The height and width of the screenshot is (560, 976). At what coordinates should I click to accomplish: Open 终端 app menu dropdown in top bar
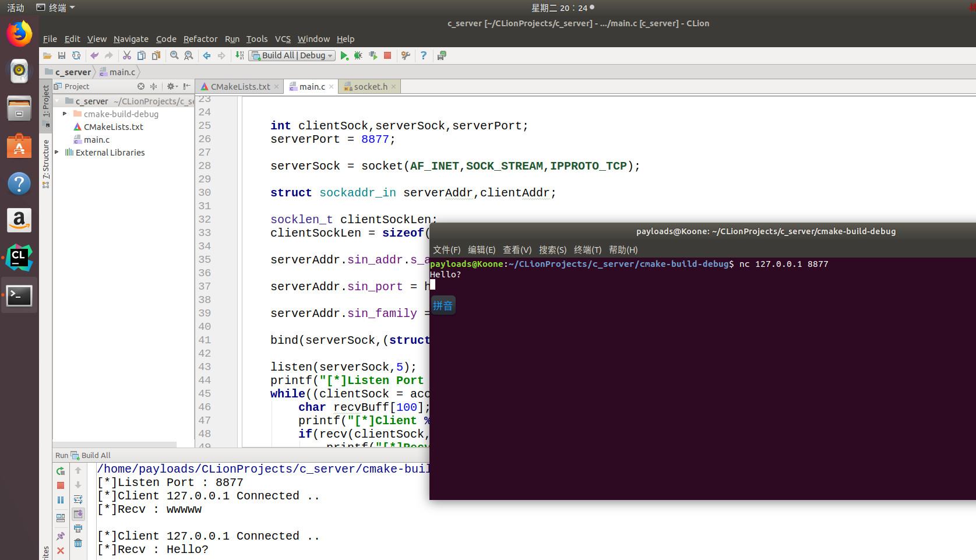tap(56, 8)
